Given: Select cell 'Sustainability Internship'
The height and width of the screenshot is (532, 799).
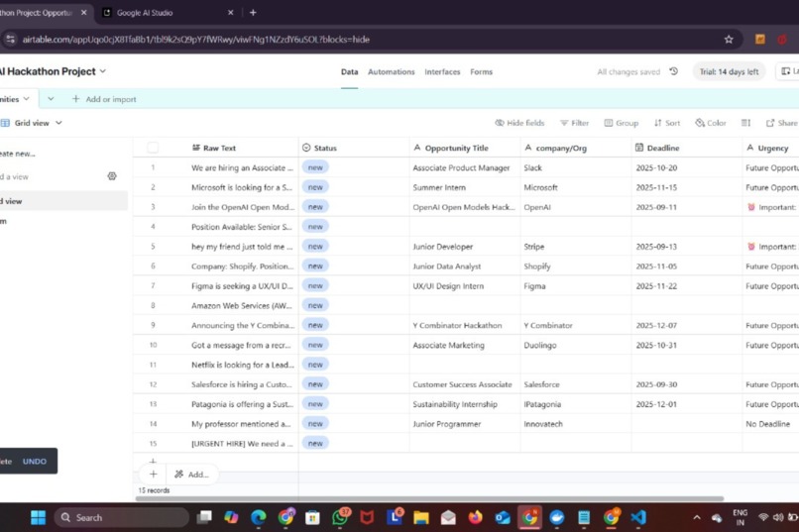Looking at the screenshot, I should pos(465,404).
